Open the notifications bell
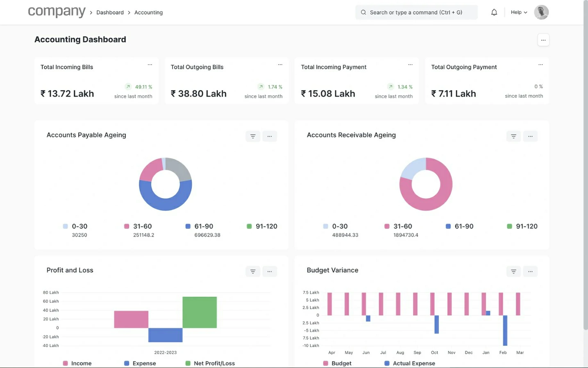 point(494,12)
